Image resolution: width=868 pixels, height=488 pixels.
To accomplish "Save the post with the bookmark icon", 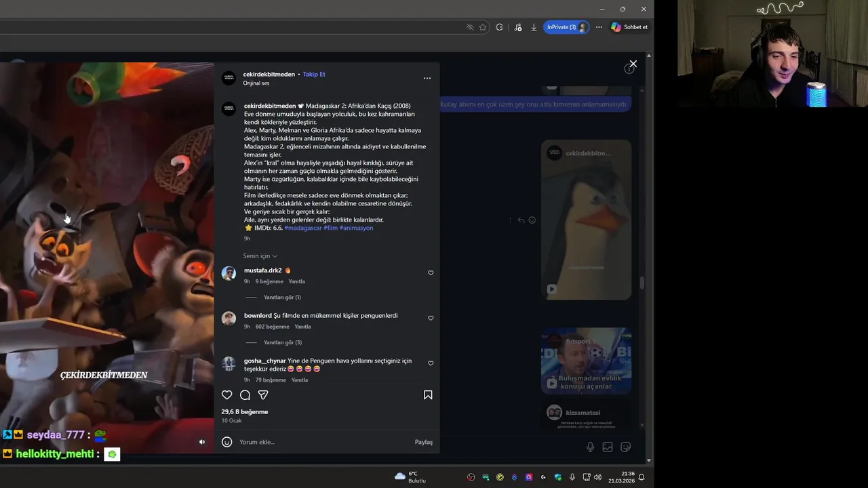I will [x=428, y=395].
